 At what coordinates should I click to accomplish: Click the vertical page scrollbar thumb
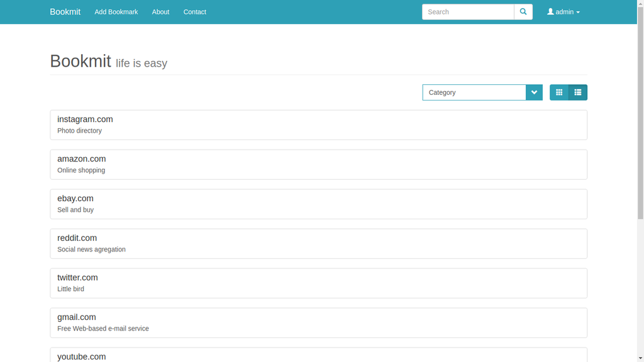coord(640,113)
